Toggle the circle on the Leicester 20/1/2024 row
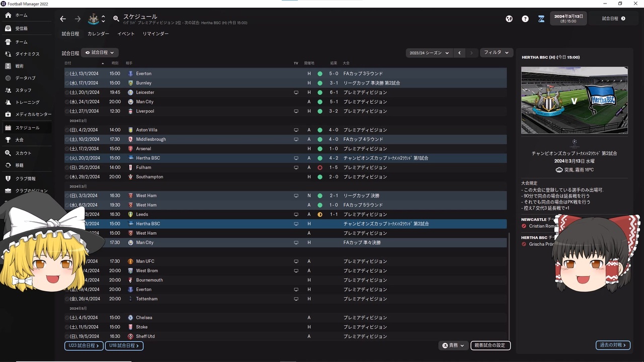The image size is (644, 362). (67, 93)
